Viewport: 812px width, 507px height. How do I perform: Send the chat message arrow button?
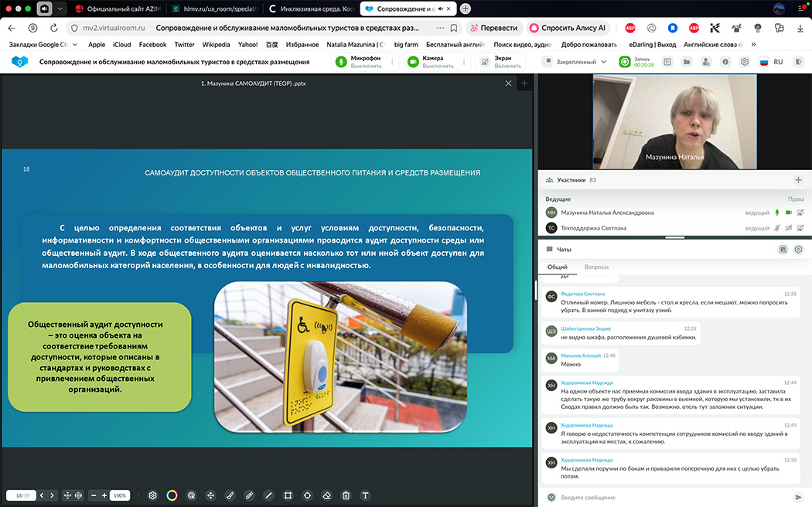coord(798,497)
